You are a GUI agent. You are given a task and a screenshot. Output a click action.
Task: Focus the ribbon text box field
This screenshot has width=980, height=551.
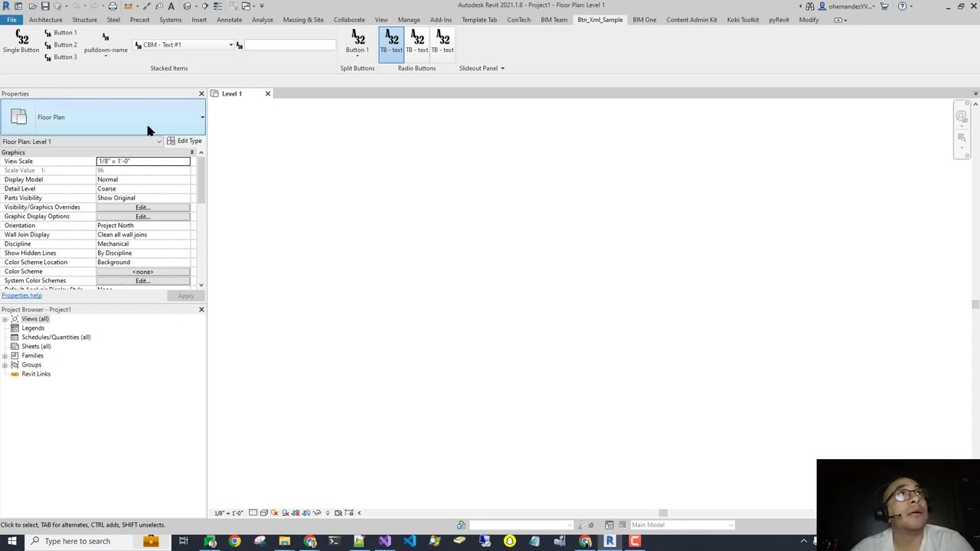tap(290, 45)
